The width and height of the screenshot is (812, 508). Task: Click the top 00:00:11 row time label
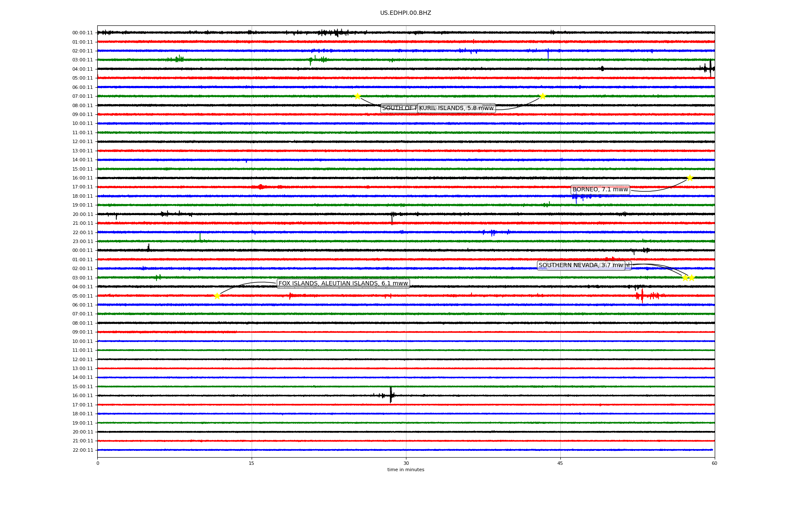[82, 33]
